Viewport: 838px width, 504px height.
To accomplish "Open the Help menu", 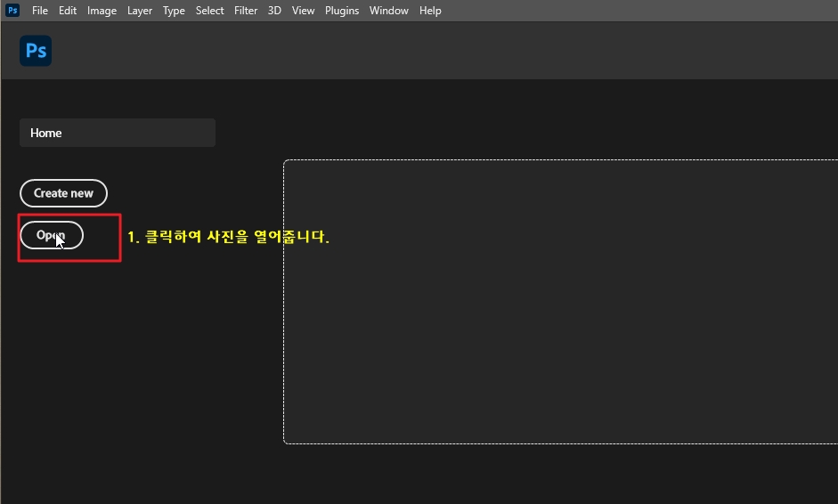I will [430, 11].
